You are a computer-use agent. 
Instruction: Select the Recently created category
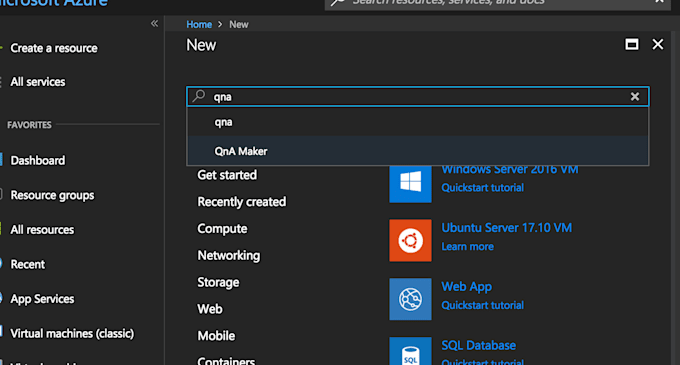(x=242, y=202)
